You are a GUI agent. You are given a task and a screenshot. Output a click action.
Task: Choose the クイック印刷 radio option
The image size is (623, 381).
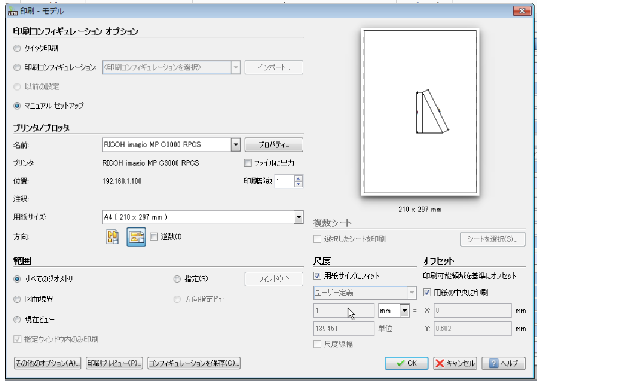point(17,48)
